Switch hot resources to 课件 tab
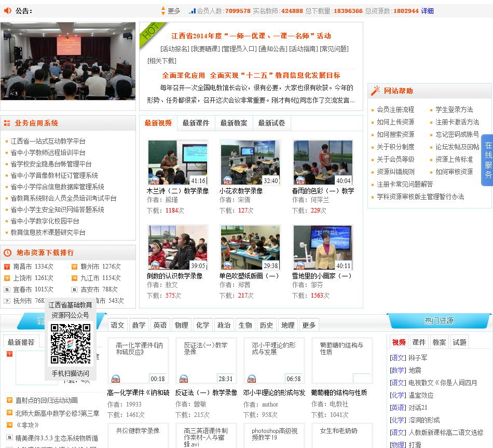The height and width of the screenshot is (448, 493). (419, 342)
